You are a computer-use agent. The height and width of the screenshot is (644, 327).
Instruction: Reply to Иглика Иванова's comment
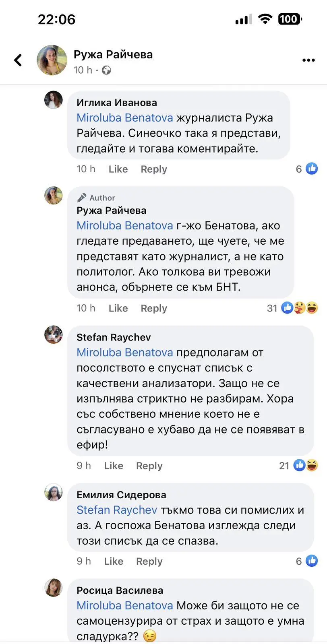(154, 169)
